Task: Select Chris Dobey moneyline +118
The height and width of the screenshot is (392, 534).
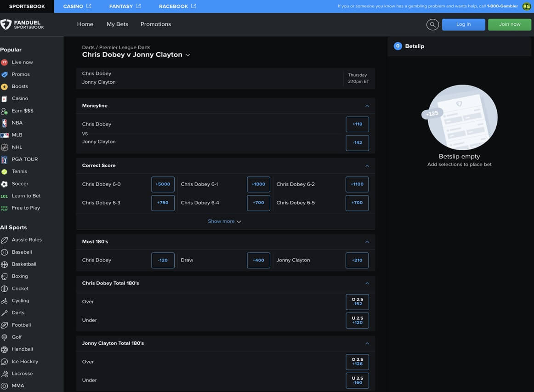Action: point(357,124)
